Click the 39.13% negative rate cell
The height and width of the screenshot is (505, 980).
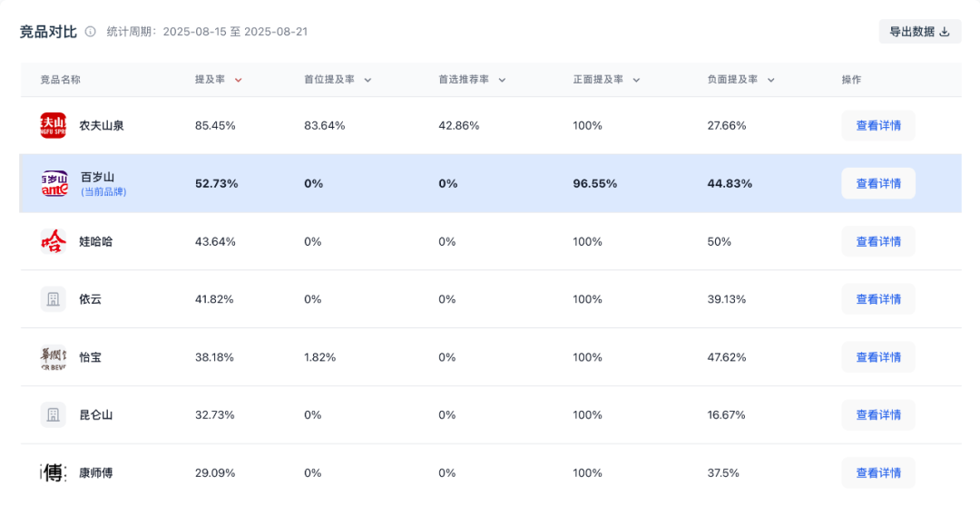726,299
